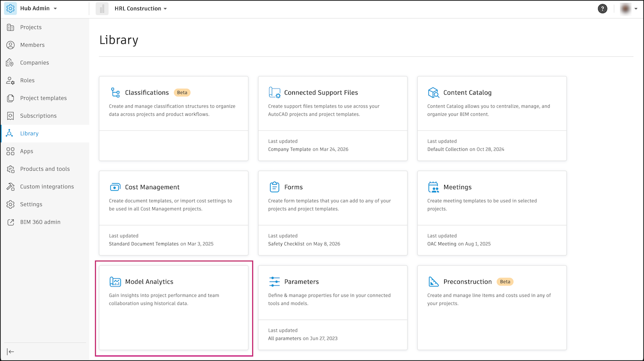Click the Company Template last updated text
644x361 pixels.
pyautogui.click(x=308, y=150)
